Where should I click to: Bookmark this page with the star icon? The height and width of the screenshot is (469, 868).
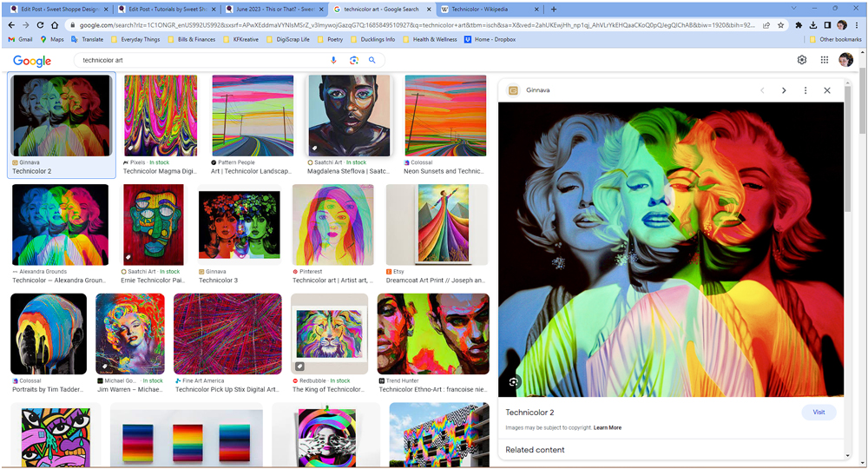[780, 25]
